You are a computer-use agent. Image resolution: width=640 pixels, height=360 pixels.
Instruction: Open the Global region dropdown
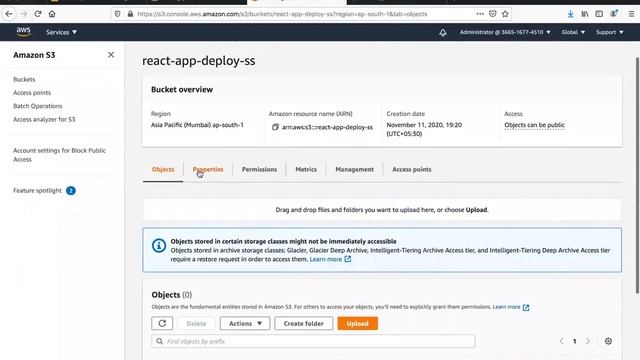tap(573, 32)
